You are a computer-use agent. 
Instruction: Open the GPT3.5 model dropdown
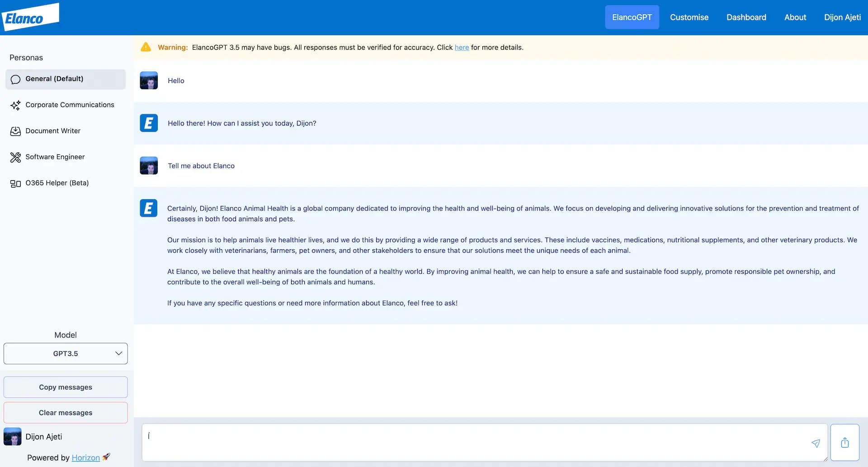coord(66,354)
